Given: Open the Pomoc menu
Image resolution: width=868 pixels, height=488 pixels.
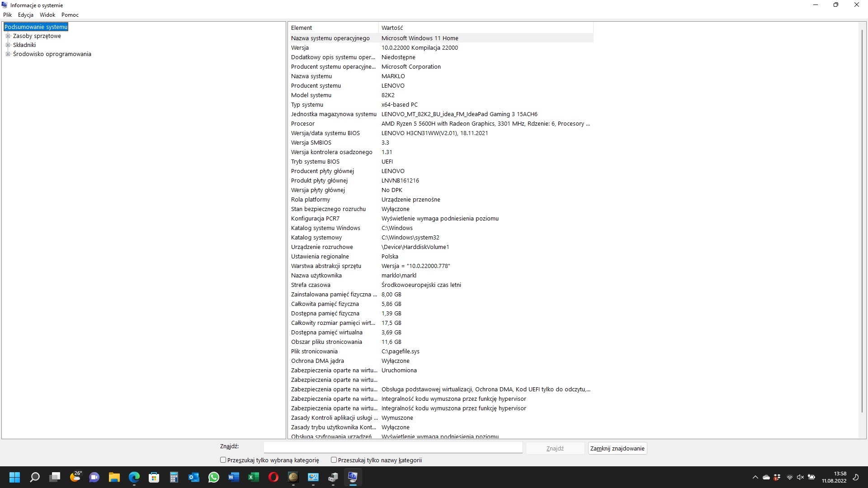Looking at the screenshot, I should (70, 15).
